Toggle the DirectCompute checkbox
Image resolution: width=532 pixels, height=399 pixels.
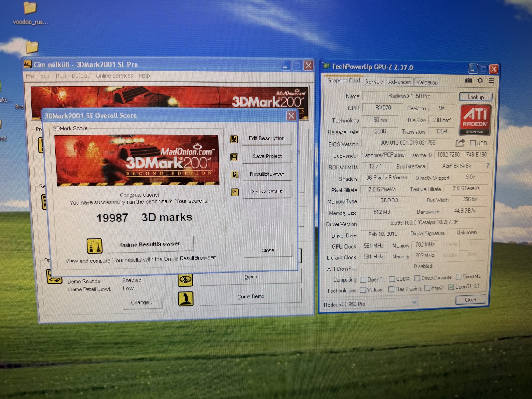(x=417, y=278)
